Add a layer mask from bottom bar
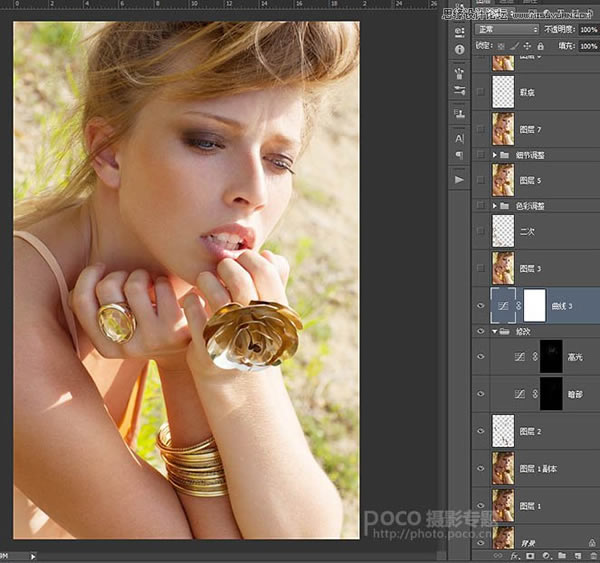This screenshot has width=600, height=563. 530,556
